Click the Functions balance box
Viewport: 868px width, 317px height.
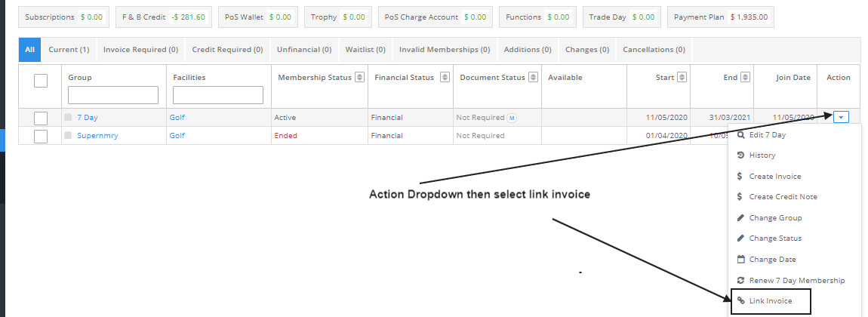coord(537,17)
